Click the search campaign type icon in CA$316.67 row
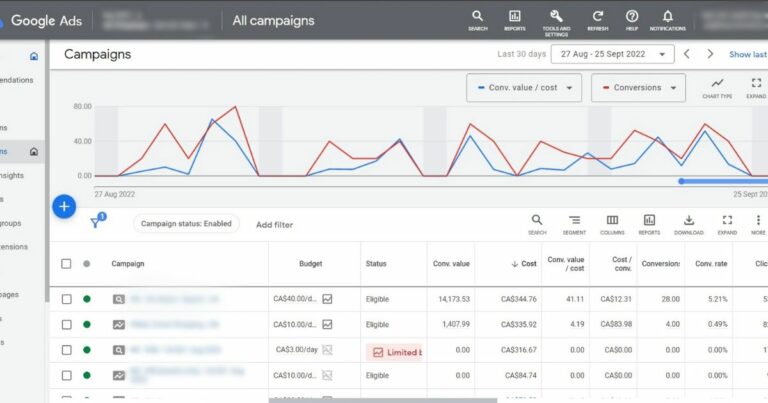Screen dimensions: 768x403 click(119, 350)
